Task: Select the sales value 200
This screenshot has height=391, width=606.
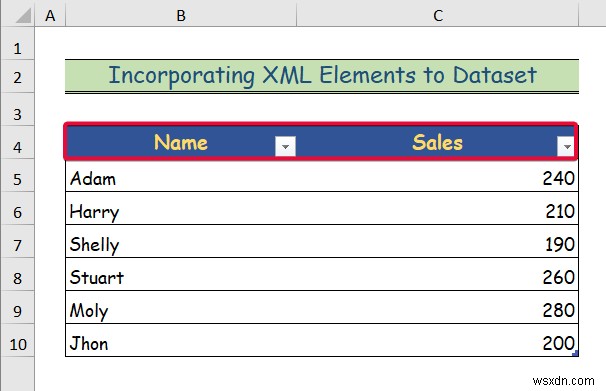Action: [x=437, y=340]
